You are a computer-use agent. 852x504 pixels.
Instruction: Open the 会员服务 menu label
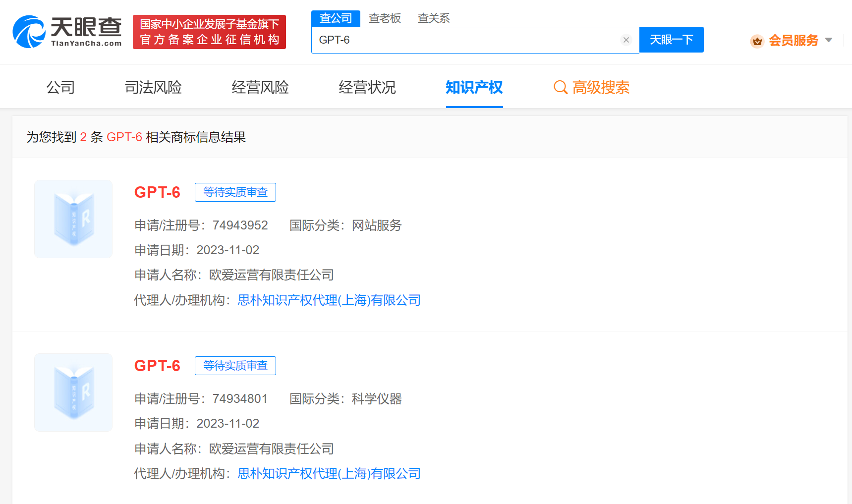pyautogui.click(x=793, y=41)
